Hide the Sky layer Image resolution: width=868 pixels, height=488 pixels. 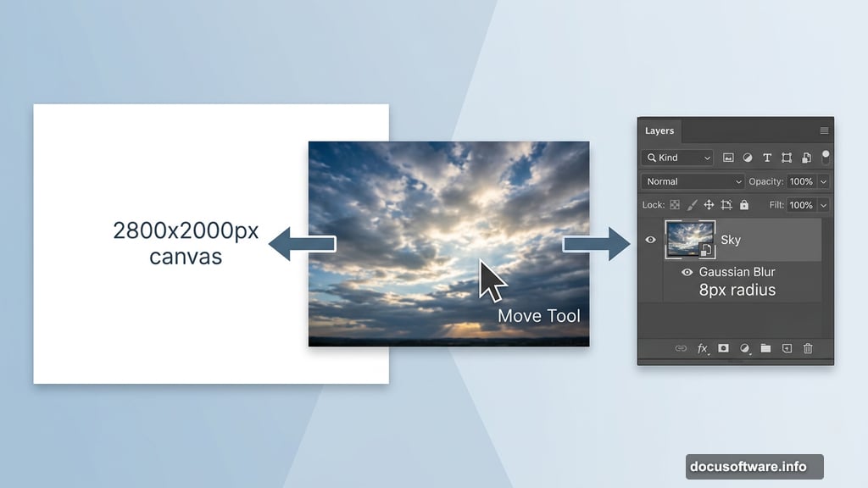point(651,240)
